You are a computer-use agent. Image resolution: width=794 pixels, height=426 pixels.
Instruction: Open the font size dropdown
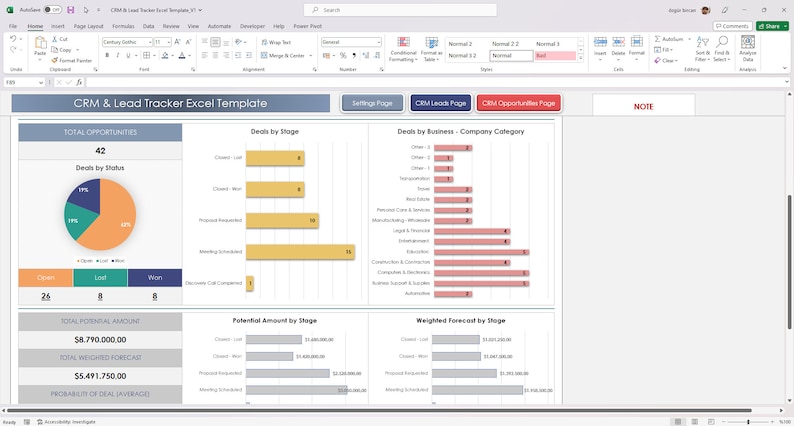[169, 42]
